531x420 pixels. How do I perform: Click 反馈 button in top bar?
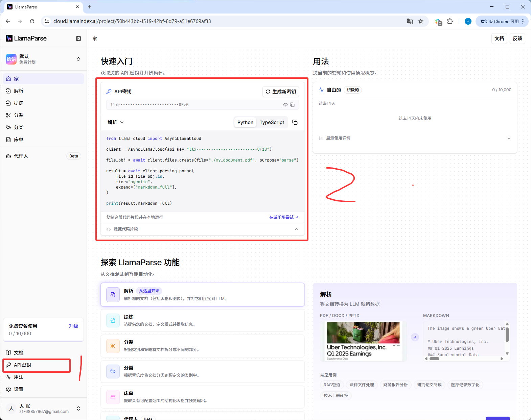pos(517,39)
